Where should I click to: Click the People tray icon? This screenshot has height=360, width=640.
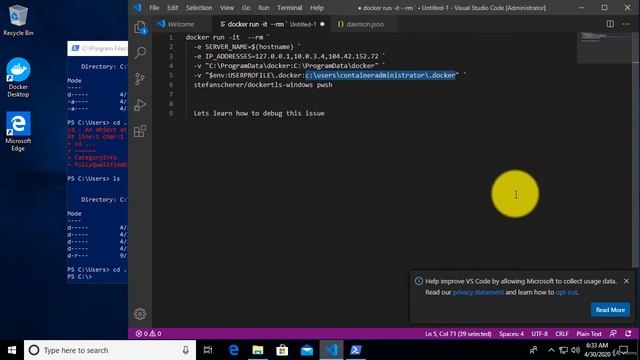(533, 350)
